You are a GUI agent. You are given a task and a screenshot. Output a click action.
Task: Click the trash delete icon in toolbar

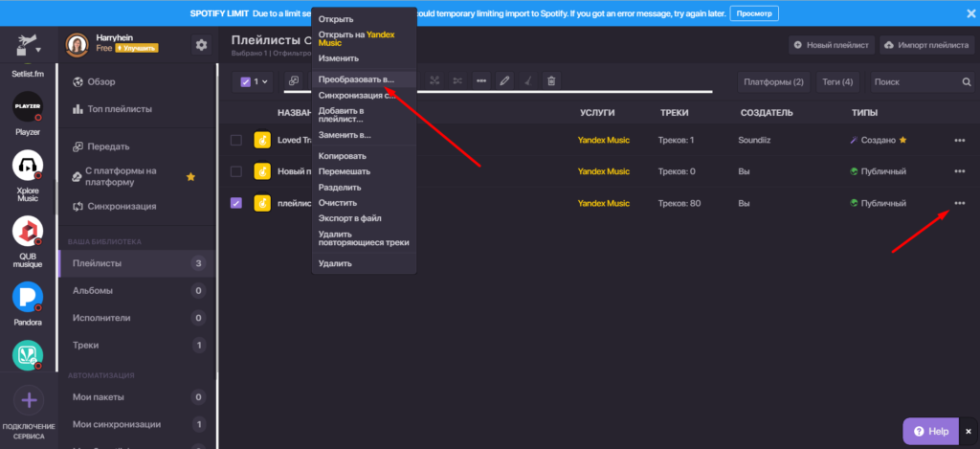coord(551,81)
